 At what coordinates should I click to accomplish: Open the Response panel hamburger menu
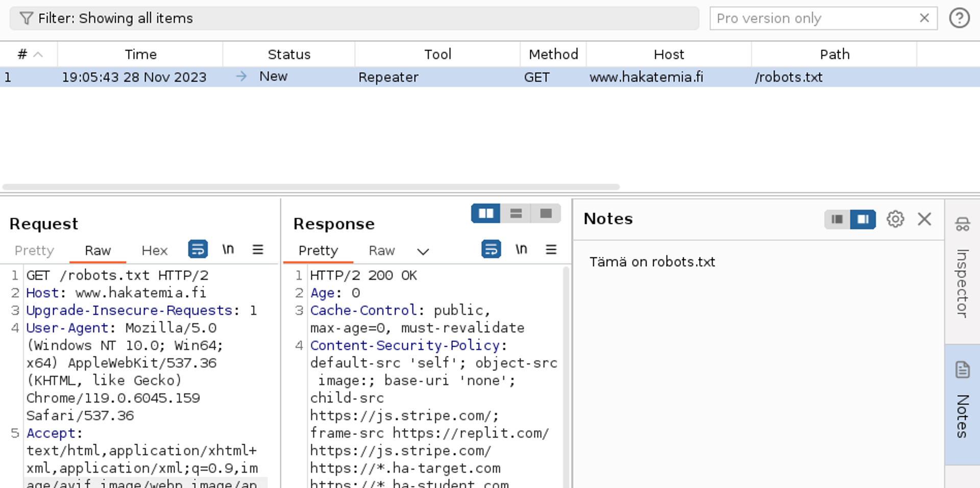(x=551, y=249)
